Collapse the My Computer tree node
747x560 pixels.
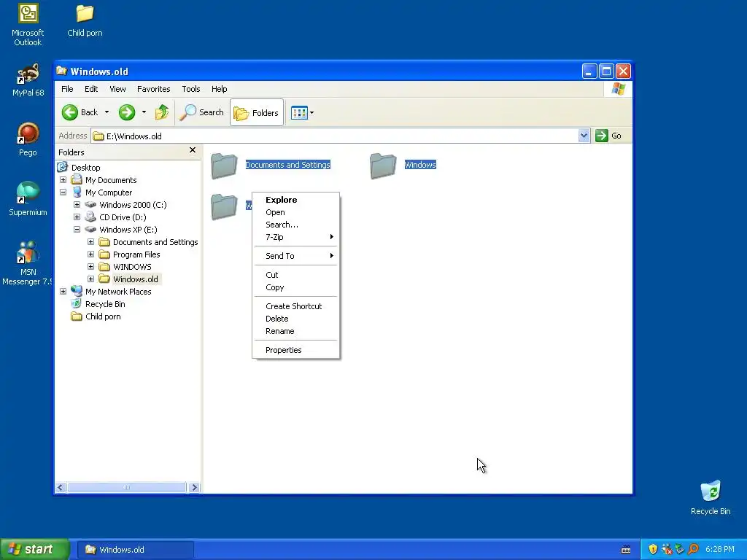pyautogui.click(x=63, y=192)
